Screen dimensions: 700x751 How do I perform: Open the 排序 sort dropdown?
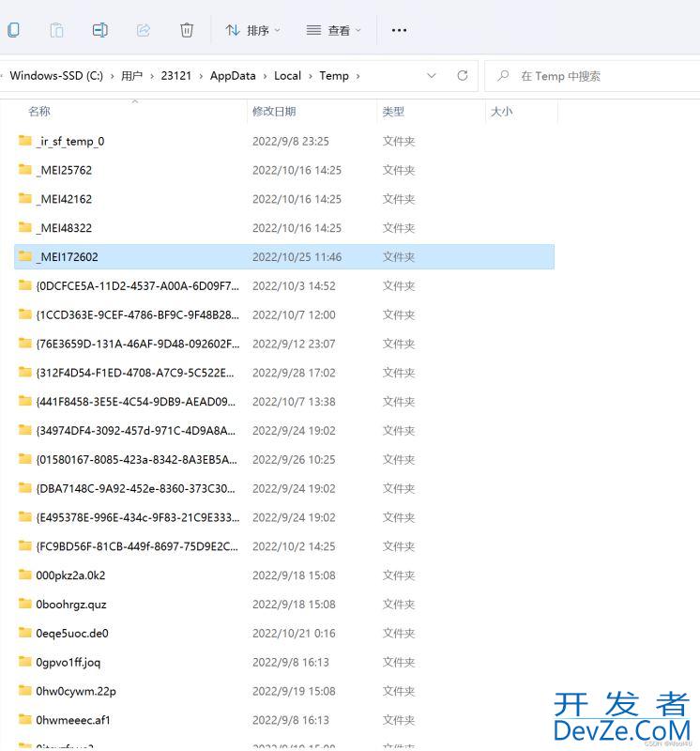point(252,31)
